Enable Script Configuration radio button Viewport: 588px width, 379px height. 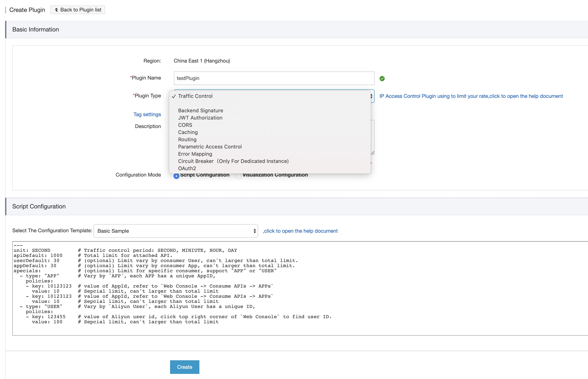pos(176,176)
